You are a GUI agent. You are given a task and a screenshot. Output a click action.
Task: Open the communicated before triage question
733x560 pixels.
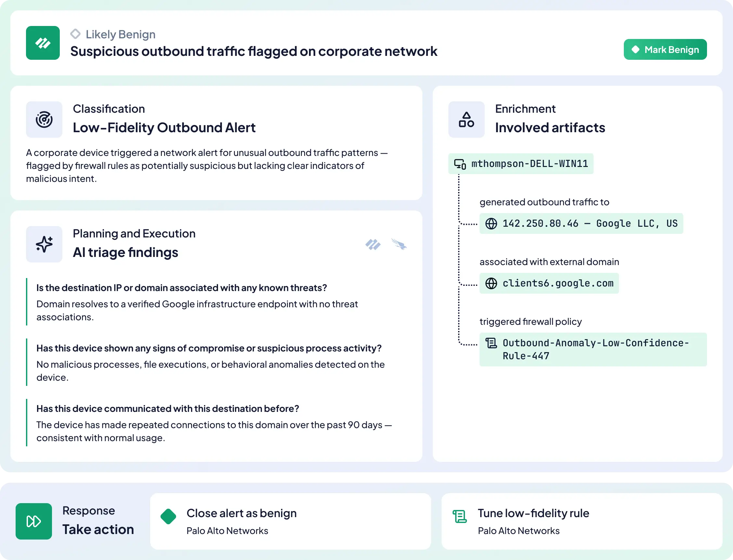coord(168,409)
